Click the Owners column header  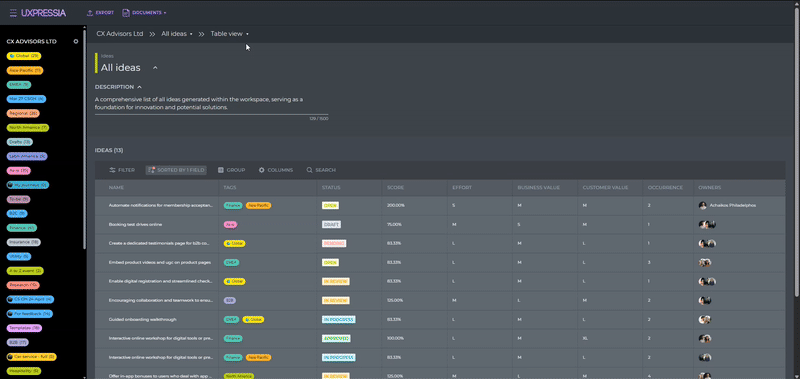point(710,188)
